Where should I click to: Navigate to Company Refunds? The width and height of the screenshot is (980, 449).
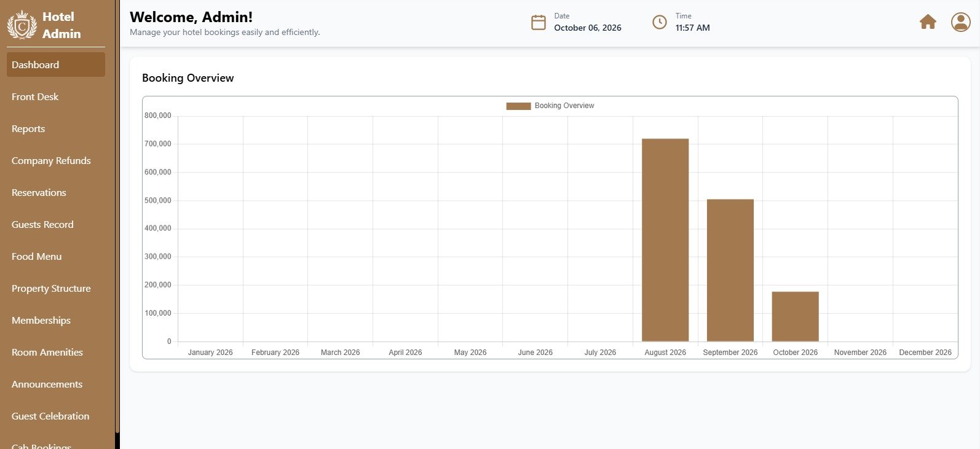(56, 160)
